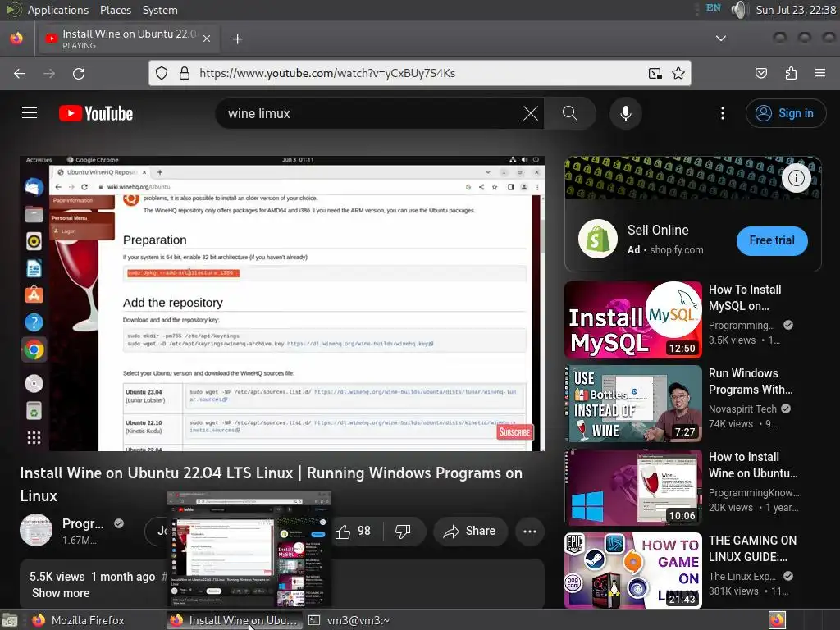Open How To Game On Linux thumbnail
The width and height of the screenshot is (840, 630).
point(633,571)
